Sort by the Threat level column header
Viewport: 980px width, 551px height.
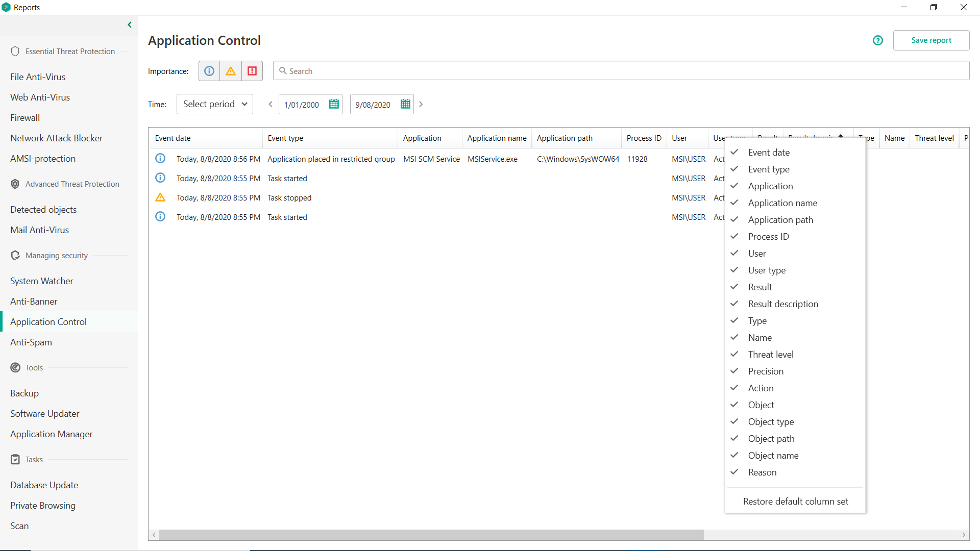pyautogui.click(x=934, y=138)
